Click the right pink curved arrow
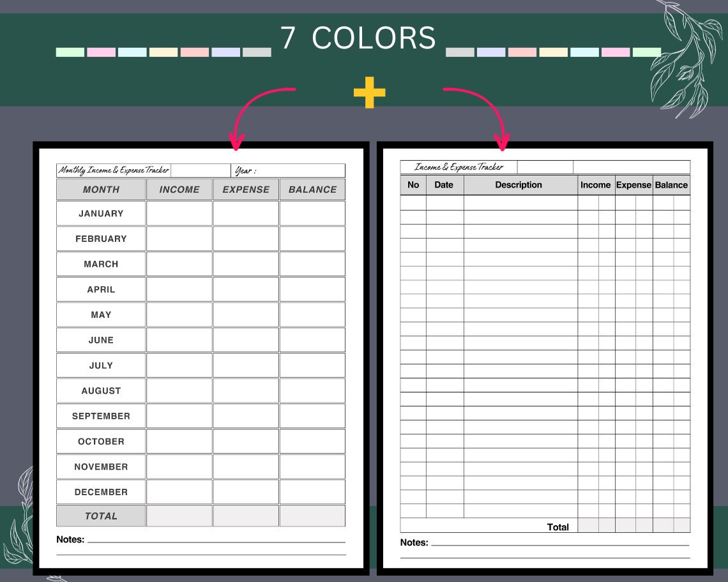 tap(477, 118)
